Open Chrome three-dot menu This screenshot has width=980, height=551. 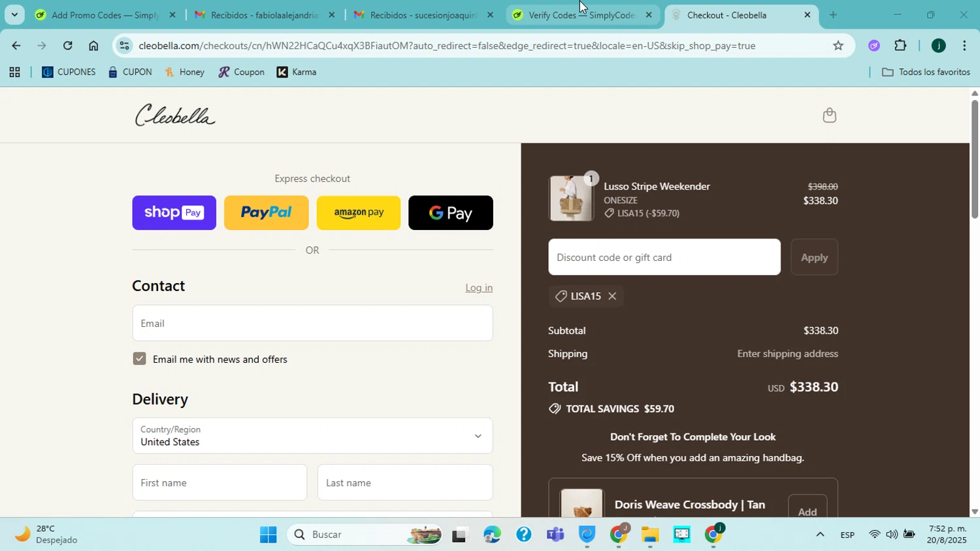click(964, 46)
